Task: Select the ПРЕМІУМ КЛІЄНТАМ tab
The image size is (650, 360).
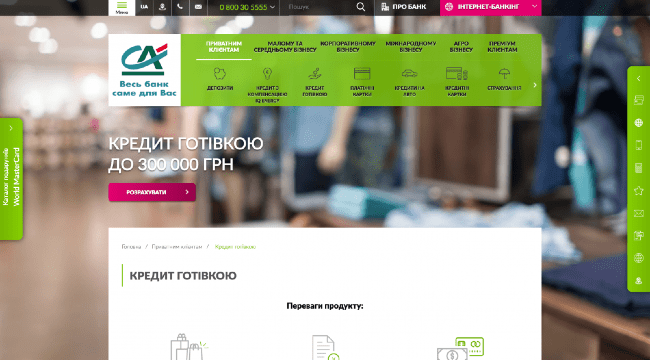Action: pyautogui.click(x=502, y=46)
